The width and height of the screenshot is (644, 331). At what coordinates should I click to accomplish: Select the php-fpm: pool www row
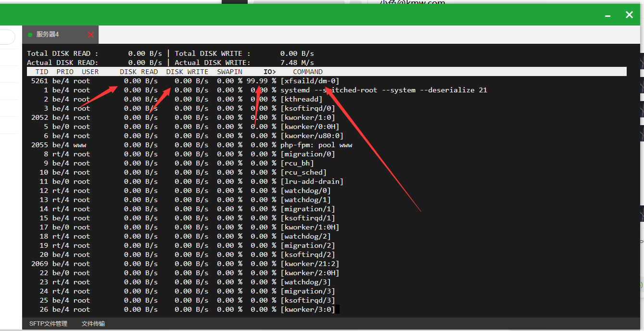click(327, 145)
